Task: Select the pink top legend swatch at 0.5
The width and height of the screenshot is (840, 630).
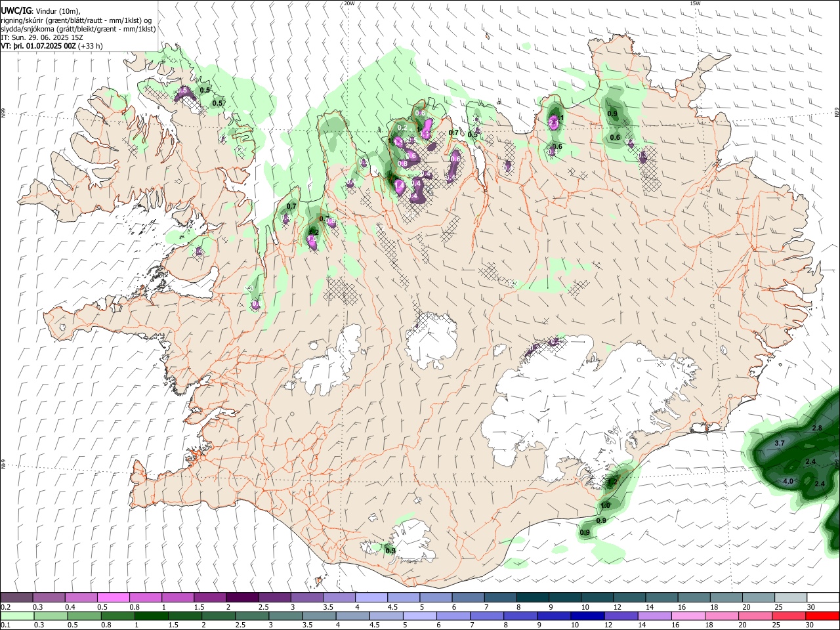Action: [113, 598]
